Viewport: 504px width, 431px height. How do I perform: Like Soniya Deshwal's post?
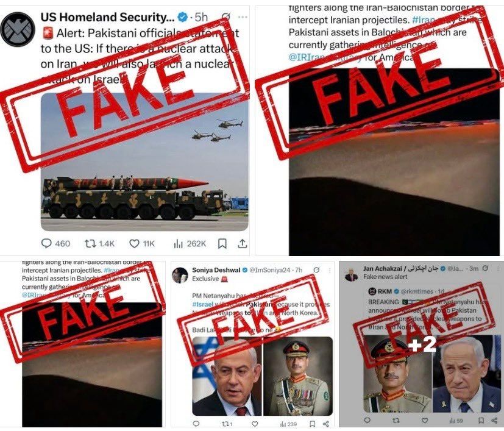[255, 424]
